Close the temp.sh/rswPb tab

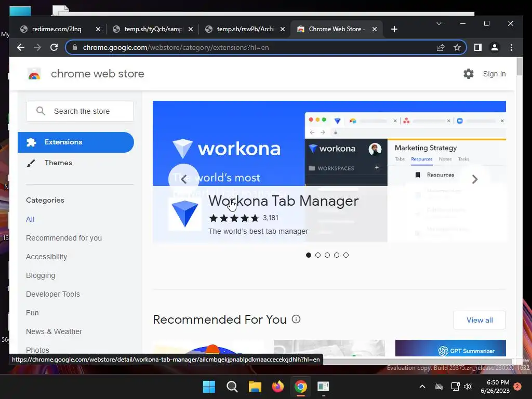point(282,29)
